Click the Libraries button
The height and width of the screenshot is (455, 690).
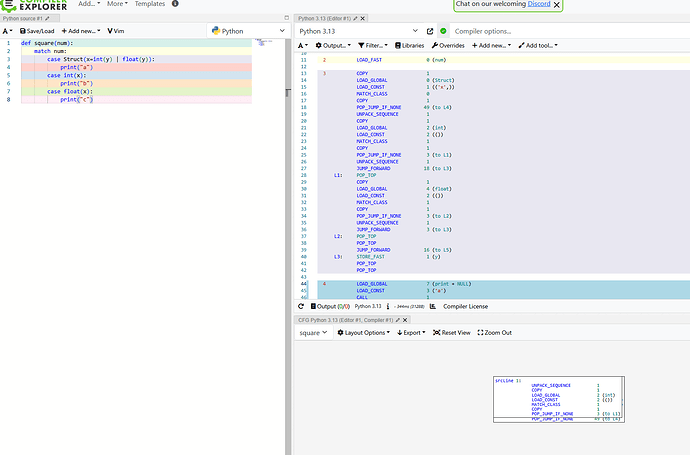[x=409, y=45]
